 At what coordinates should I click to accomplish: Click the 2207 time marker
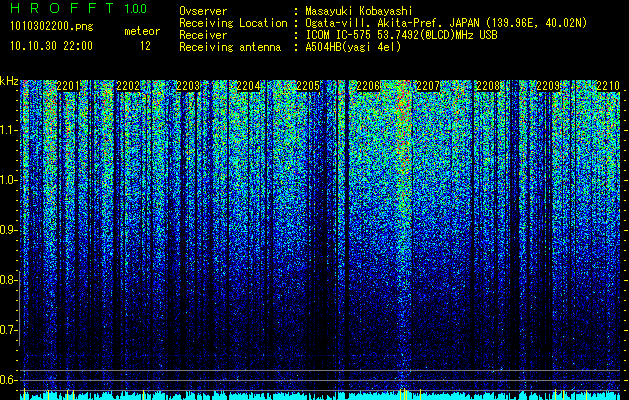(428, 86)
